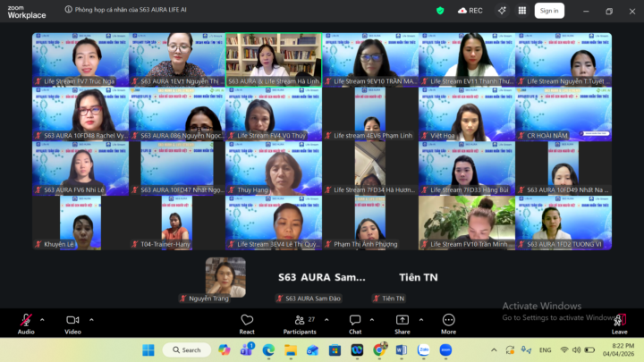Open the Wi-Fi network tray icon
The height and width of the screenshot is (362, 644).
[x=564, y=350]
